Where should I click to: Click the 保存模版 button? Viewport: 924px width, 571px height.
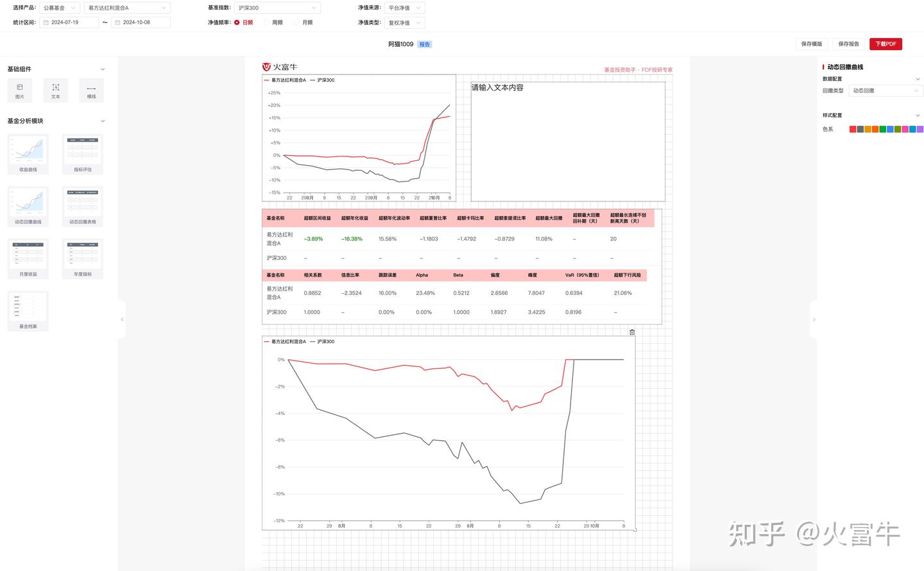pos(812,44)
